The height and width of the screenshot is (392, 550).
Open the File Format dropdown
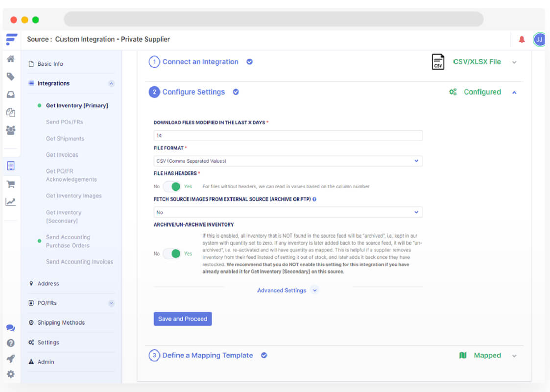coord(288,161)
